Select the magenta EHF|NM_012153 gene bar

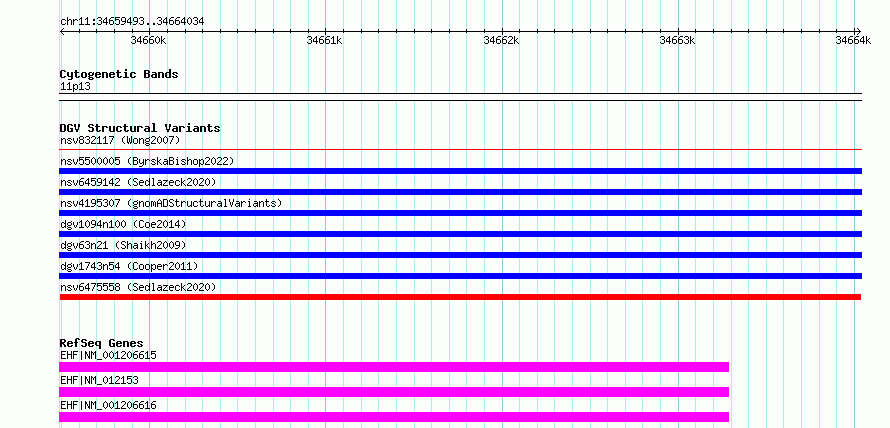click(x=394, y=392)
